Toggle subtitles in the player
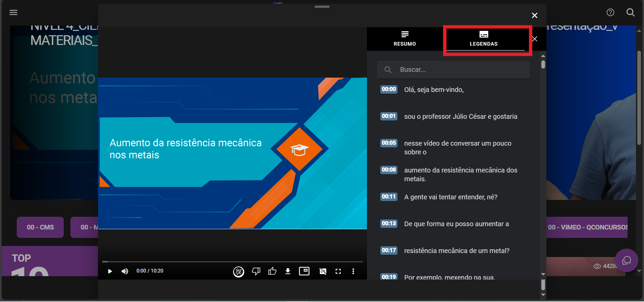Viewport: 644px width, 302px height. click(323, 271)
